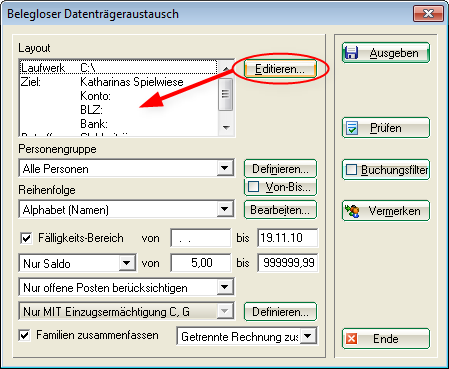Click the Fälligkeit bis date field 19.11.10
The height and width of the screenshot is (369, 449).
coord(287,238)
